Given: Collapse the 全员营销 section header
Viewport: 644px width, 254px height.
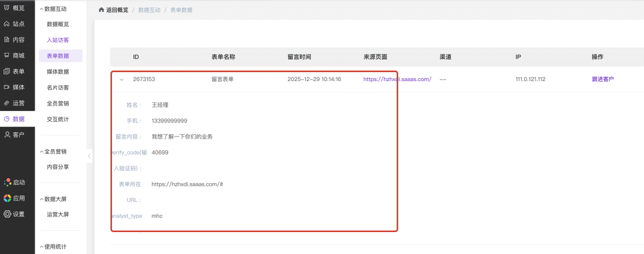Looking at the screenshot, I should [x=41, y=151].
